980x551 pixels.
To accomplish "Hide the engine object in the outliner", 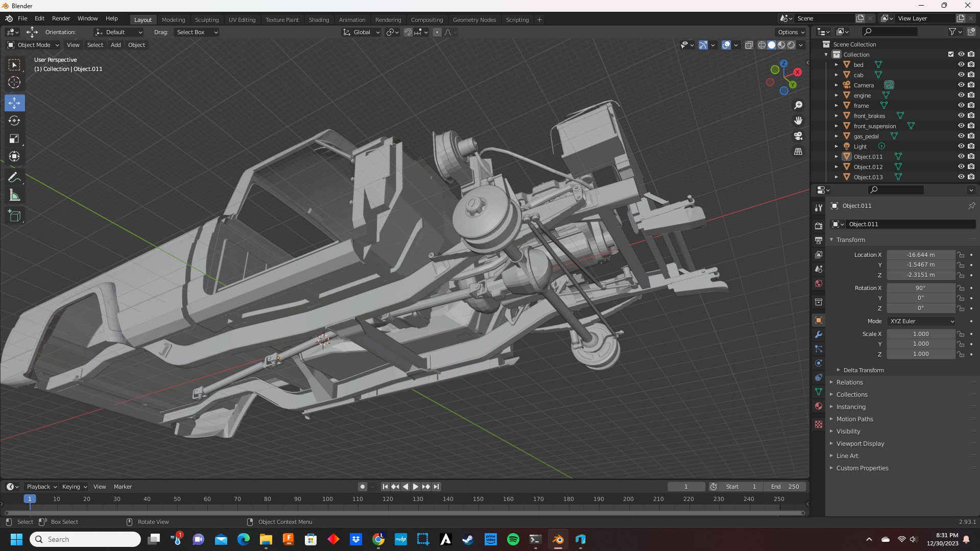I will click(961, 95).
